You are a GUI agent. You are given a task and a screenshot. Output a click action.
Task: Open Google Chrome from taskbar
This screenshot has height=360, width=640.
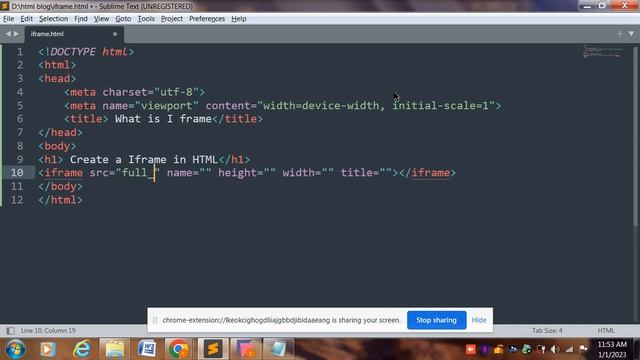pos(178,349)
